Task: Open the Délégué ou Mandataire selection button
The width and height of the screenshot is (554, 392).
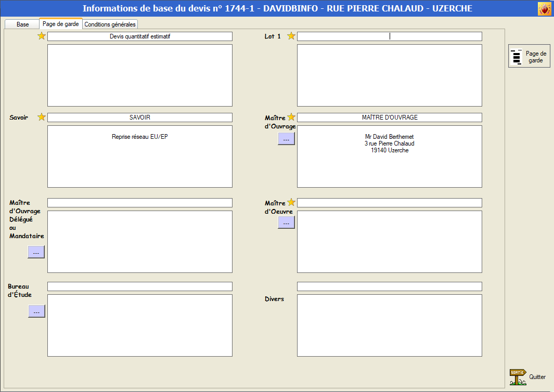Action: pos(36,252)
